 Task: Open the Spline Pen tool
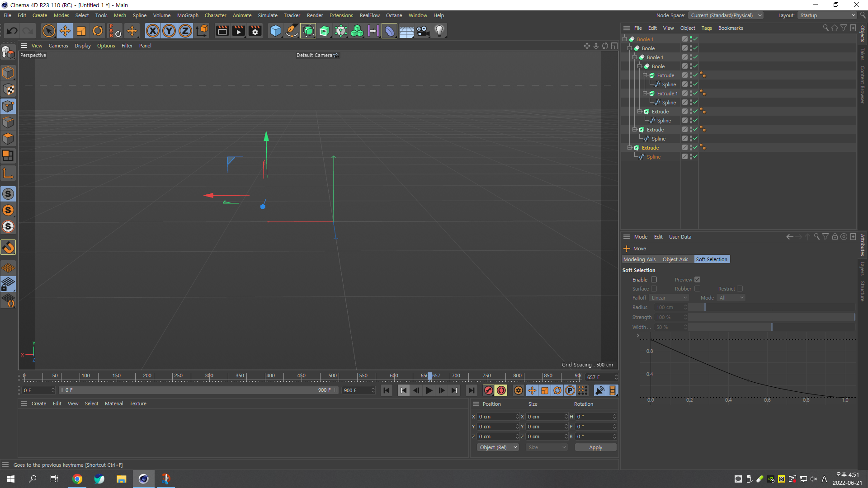292,31
